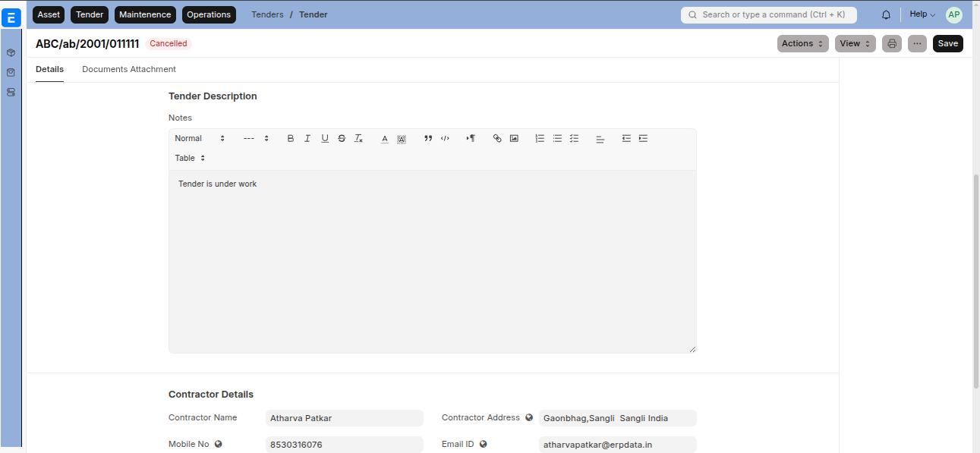Click the clear formatting icon
This screenshot has height=453, width=980.
tap(359, 139)
